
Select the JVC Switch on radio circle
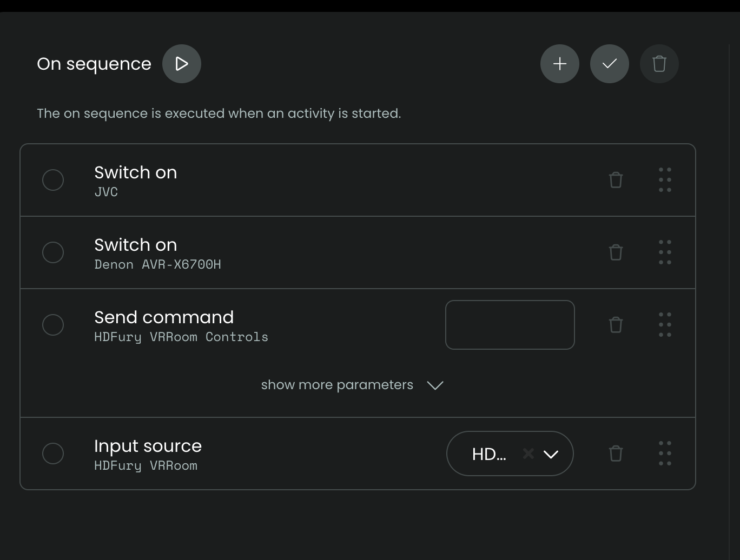point(53,180)
